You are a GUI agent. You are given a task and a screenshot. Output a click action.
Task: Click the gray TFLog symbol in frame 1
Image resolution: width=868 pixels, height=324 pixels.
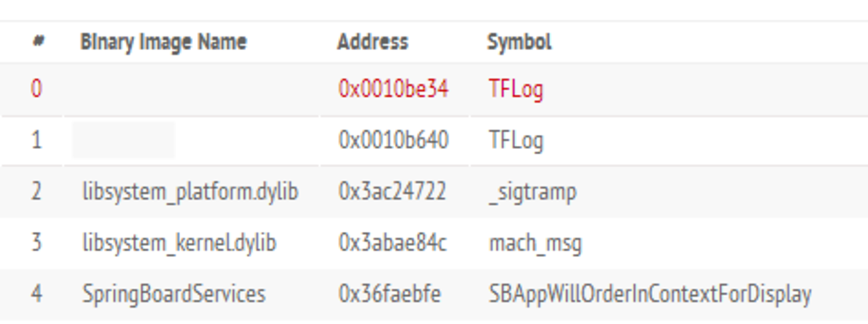[515, 140]
